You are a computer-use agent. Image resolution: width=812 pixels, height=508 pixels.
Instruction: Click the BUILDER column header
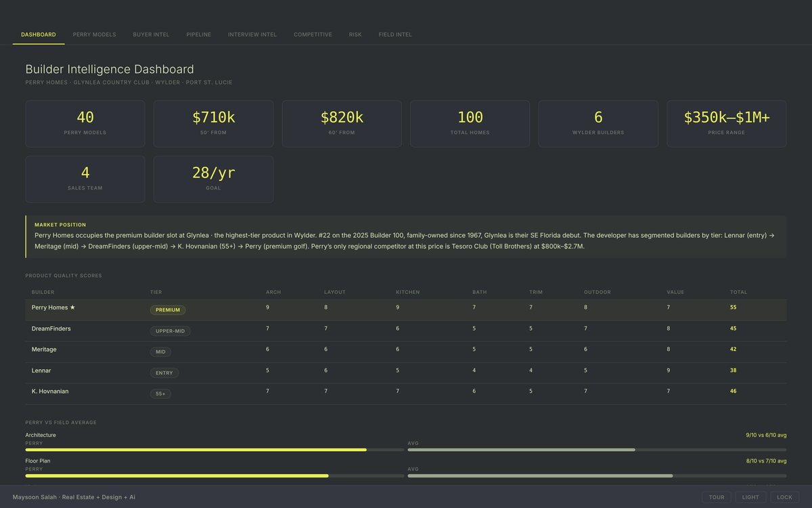pos(43,293)
